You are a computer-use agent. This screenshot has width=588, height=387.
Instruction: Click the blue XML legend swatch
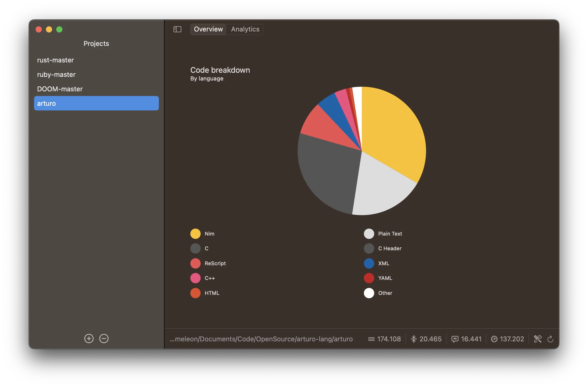point(369,263)
